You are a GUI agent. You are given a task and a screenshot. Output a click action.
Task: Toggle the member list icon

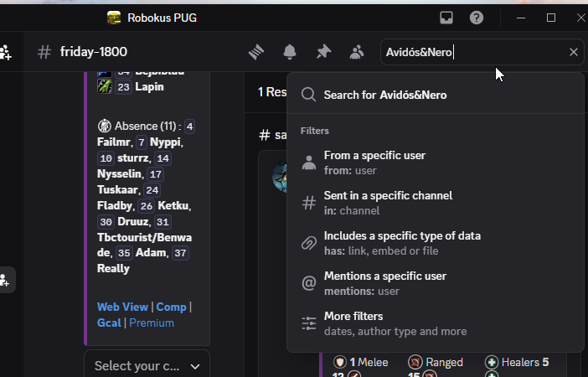[357, 52]
